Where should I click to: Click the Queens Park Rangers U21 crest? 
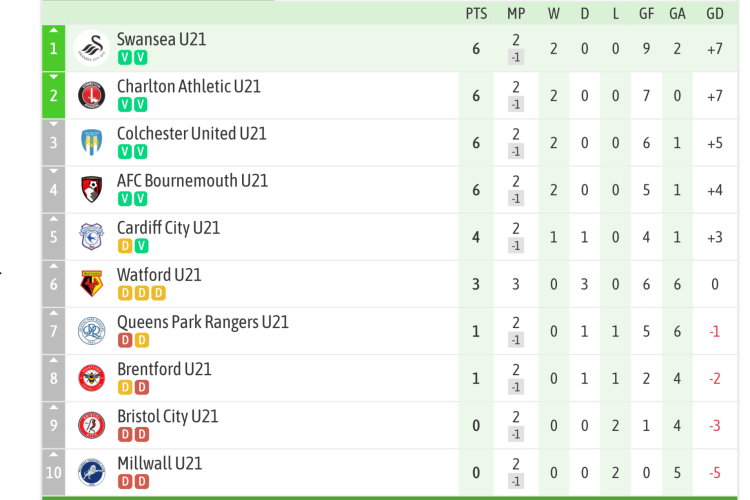[x=92, y=330]
